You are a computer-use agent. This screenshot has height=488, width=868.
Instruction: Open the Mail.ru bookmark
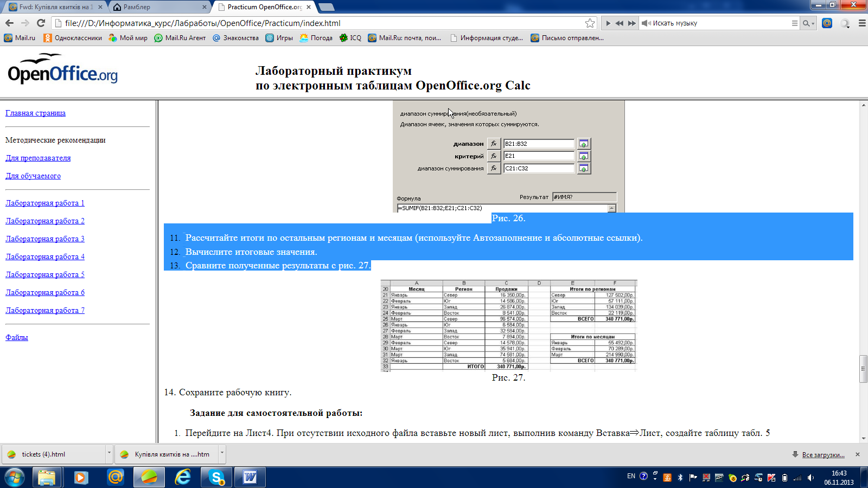click(20, 38)
